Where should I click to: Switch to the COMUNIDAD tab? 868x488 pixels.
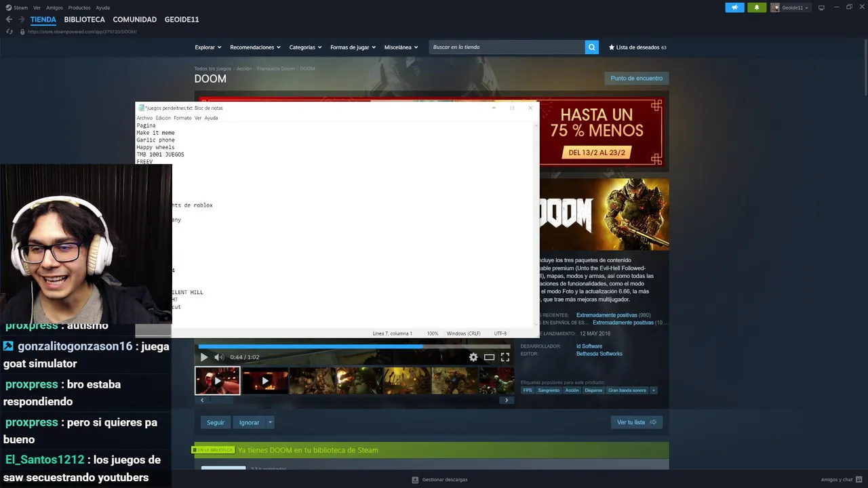coord(135,20)
